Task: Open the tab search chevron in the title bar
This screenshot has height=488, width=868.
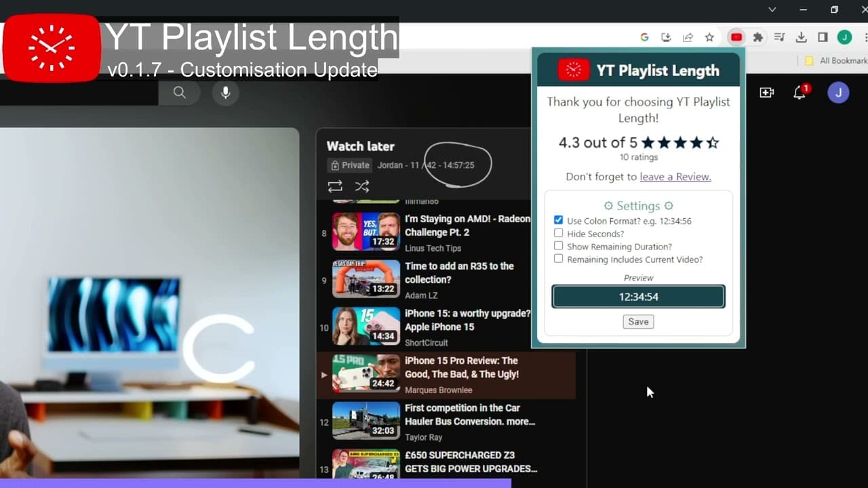Action: click(772, 9)
